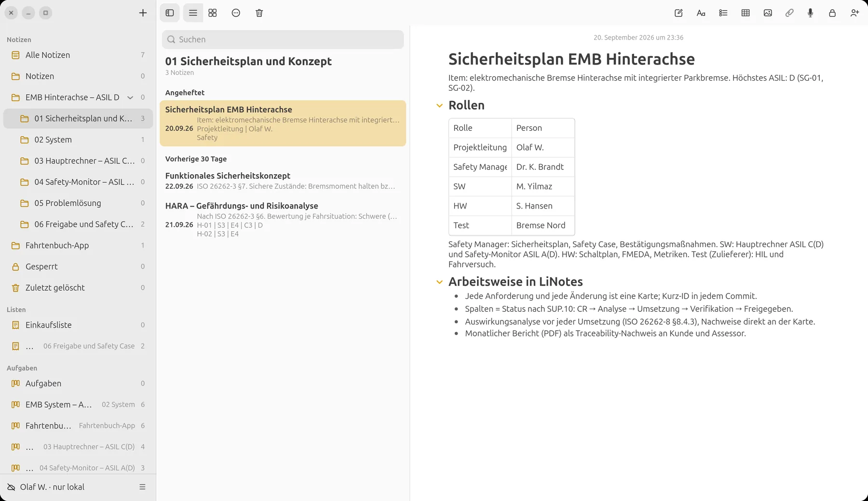This screenshot has height=501, width=868.
Task: Open Alle Notizen in sidebar
Action: 78,55
